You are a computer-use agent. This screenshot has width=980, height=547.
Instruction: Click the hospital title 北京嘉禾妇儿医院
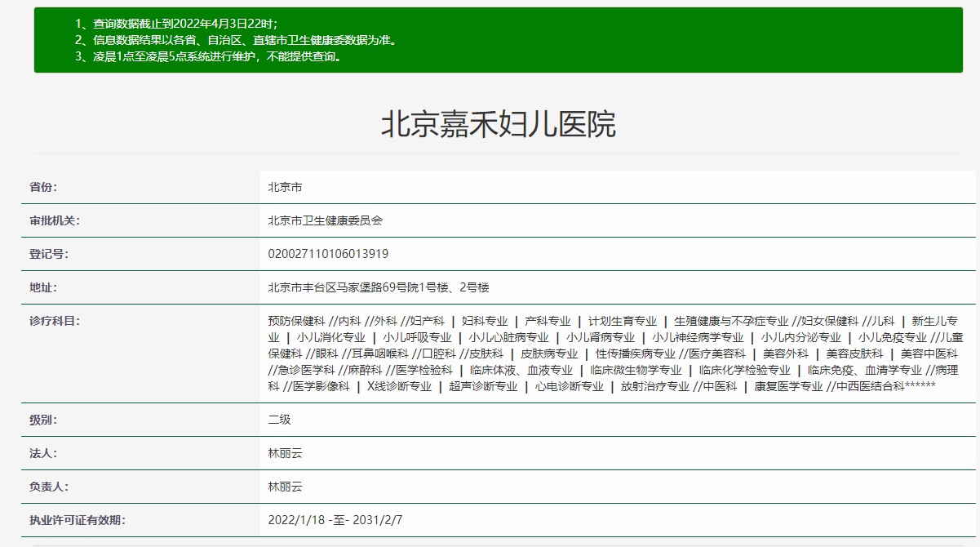coord(498,124)
